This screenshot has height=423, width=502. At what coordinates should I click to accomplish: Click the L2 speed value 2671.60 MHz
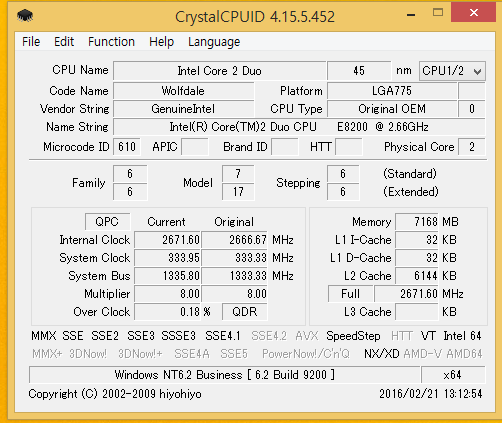(406, 294)
